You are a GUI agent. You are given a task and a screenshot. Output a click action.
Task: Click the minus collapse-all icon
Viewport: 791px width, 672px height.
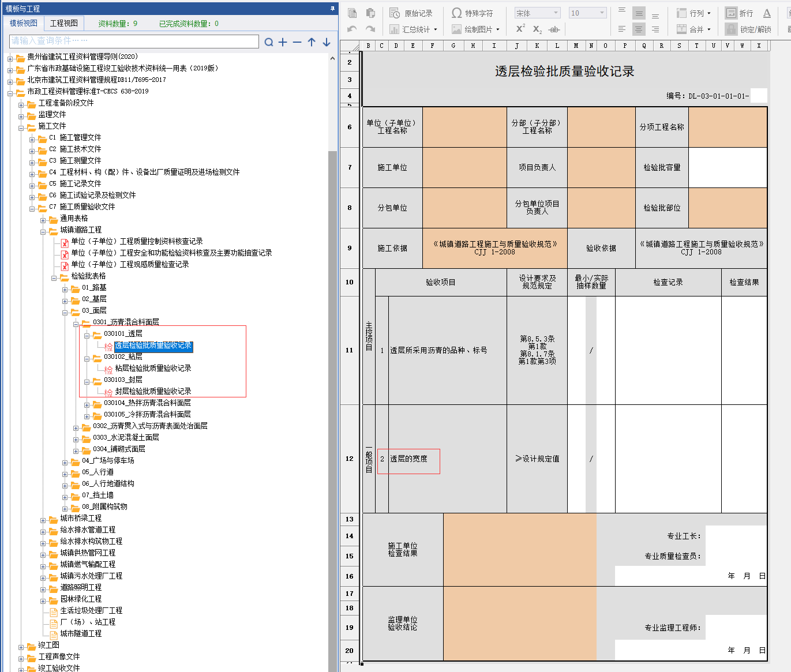297,42
